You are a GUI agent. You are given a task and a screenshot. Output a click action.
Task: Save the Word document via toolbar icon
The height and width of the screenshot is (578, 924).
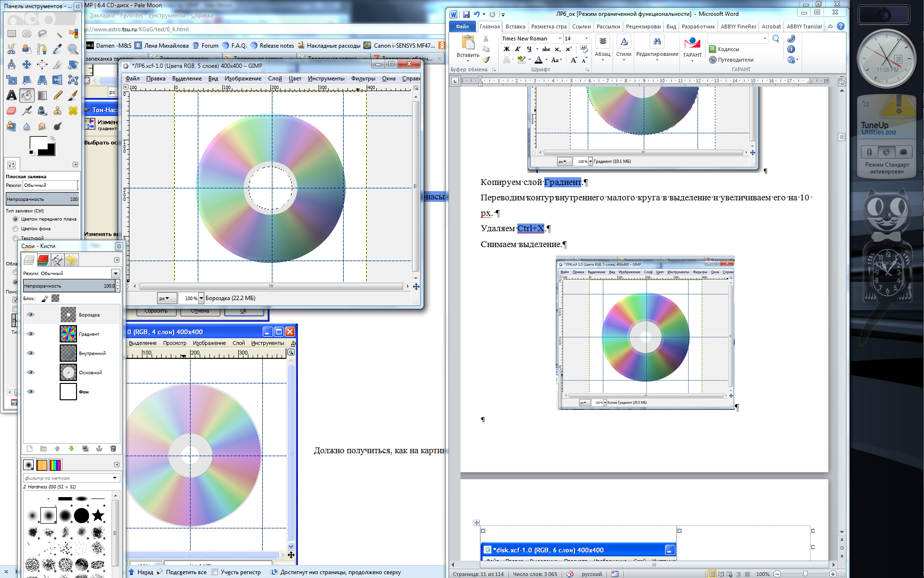466,14
